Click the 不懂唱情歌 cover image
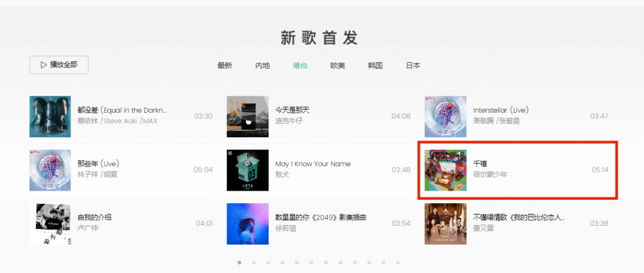 point(446,224)
